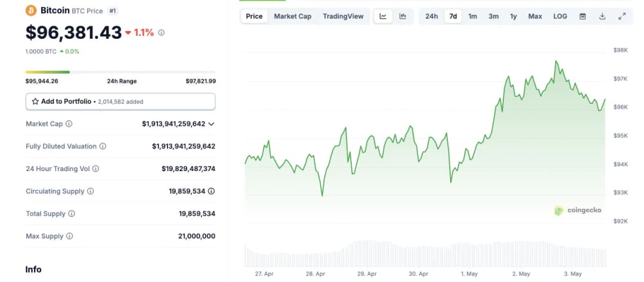Toggle LOG scale on chart
Screen dimensions: 644x282
(x=560, y=16)
